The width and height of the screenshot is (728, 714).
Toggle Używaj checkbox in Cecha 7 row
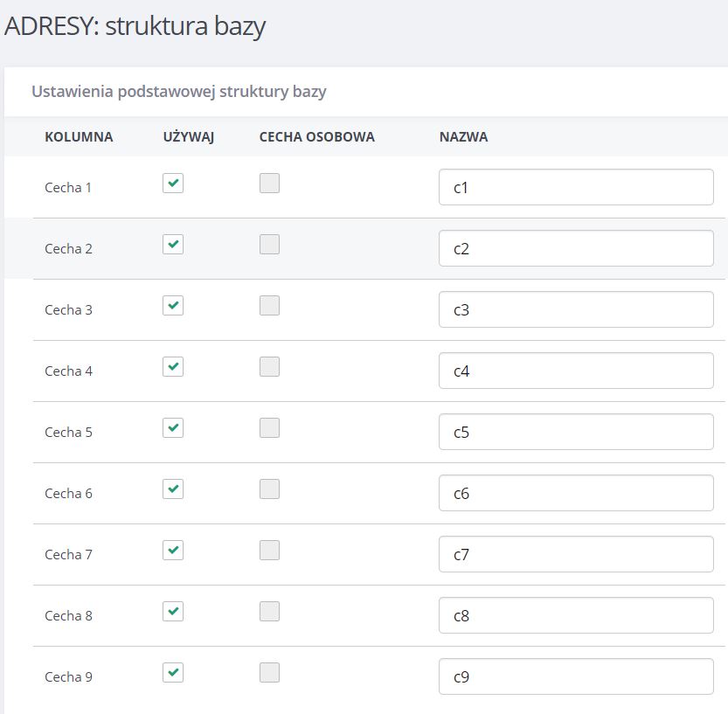click(173, 550)
